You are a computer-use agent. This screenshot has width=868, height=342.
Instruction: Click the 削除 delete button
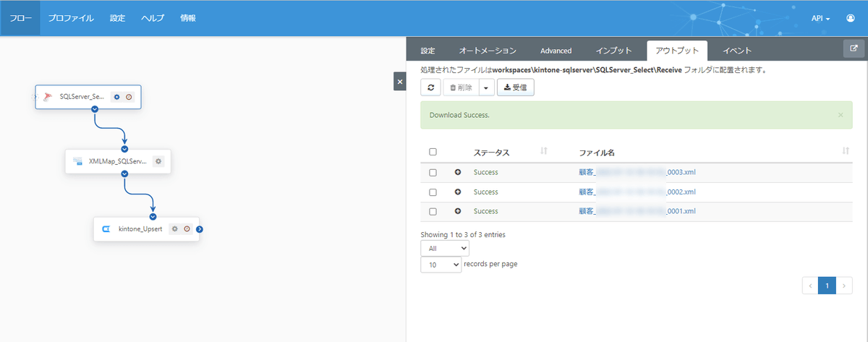click(461, 87)
